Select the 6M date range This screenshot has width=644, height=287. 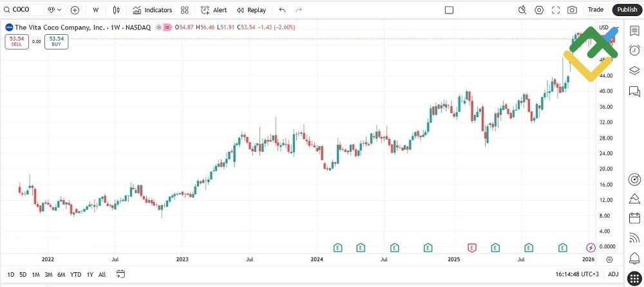(x=61, y=274)
